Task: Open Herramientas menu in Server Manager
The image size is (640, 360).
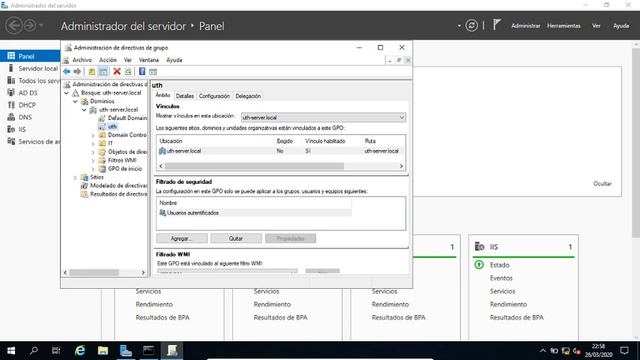Action: [564, 26]
